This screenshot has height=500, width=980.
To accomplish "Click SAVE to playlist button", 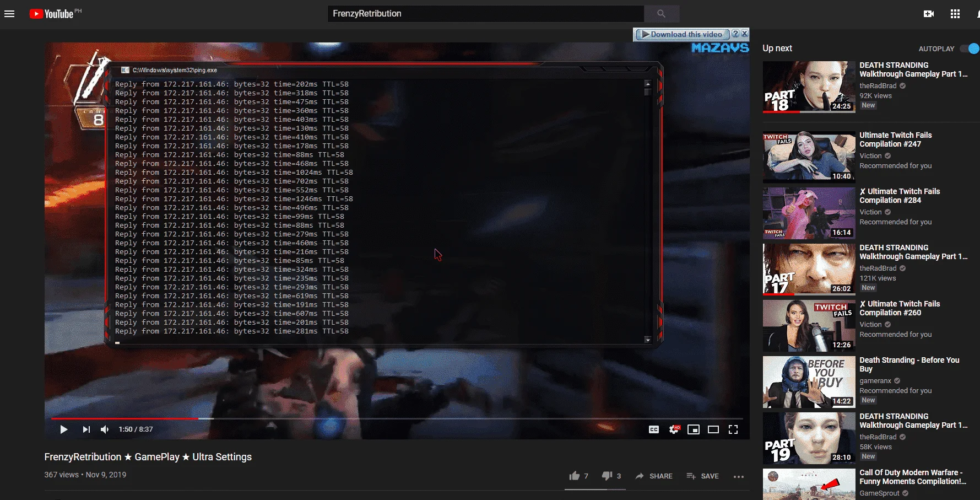I will coord(702,476).
